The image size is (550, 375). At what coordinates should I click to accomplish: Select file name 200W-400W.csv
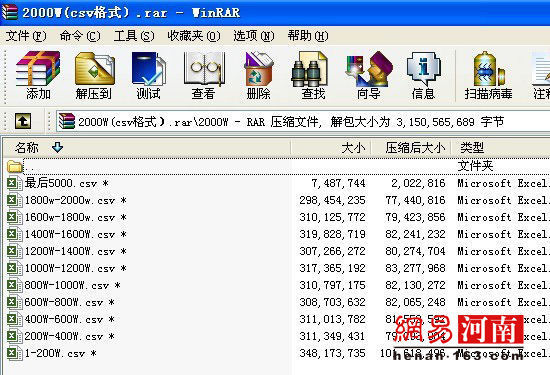[x=69, y=336]
